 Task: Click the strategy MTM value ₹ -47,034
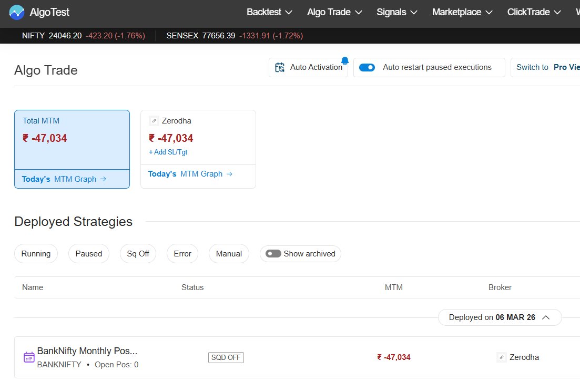(393, 357)
